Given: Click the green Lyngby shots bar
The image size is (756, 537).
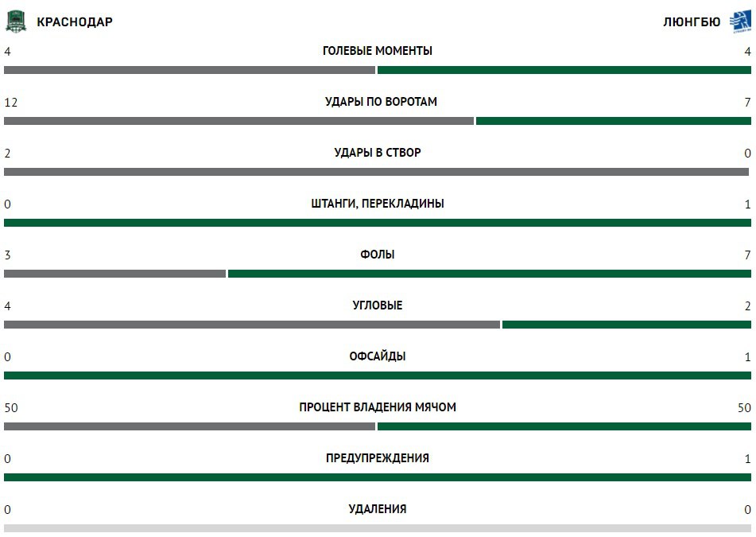Looking at the screenshot, I should tap(613, 121).
